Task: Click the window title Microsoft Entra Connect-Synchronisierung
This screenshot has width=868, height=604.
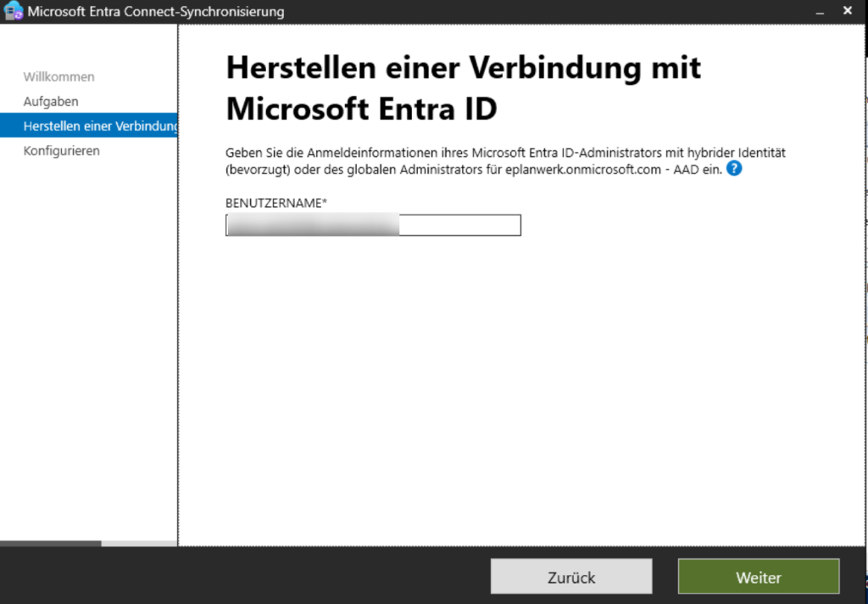Action: [x=156, y=12]
